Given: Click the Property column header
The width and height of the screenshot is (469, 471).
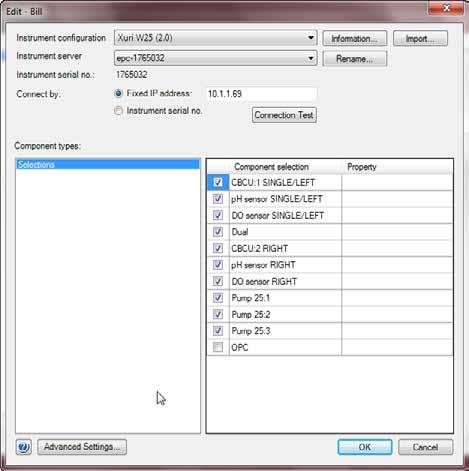Looking at the screenshot, I should click(x=361, y=167).
